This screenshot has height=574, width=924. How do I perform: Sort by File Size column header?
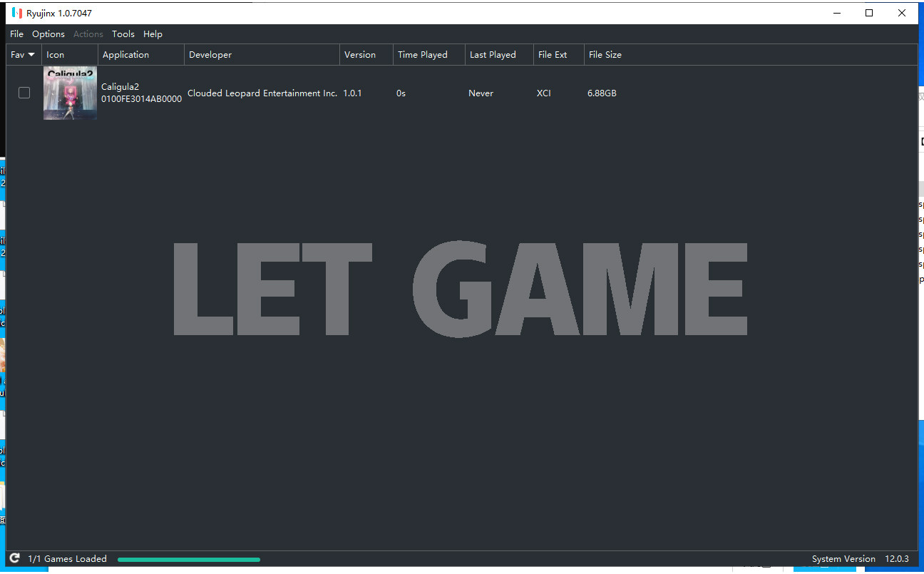(x=605, y=55)
